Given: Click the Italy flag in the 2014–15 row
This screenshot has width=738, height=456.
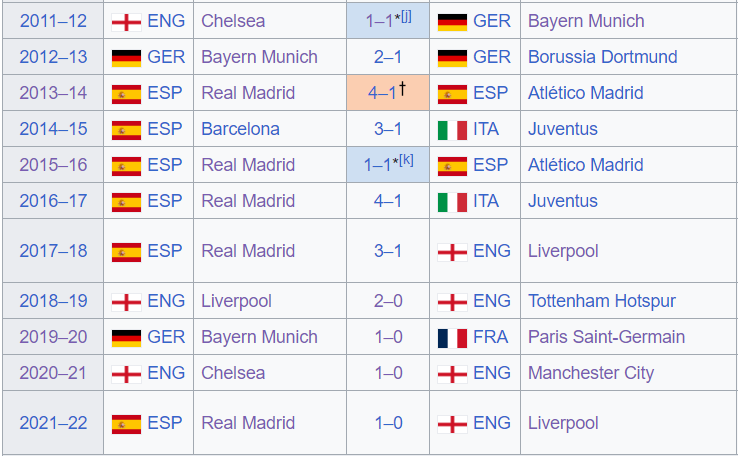Looking at the screenshot, I should (452, 130).
